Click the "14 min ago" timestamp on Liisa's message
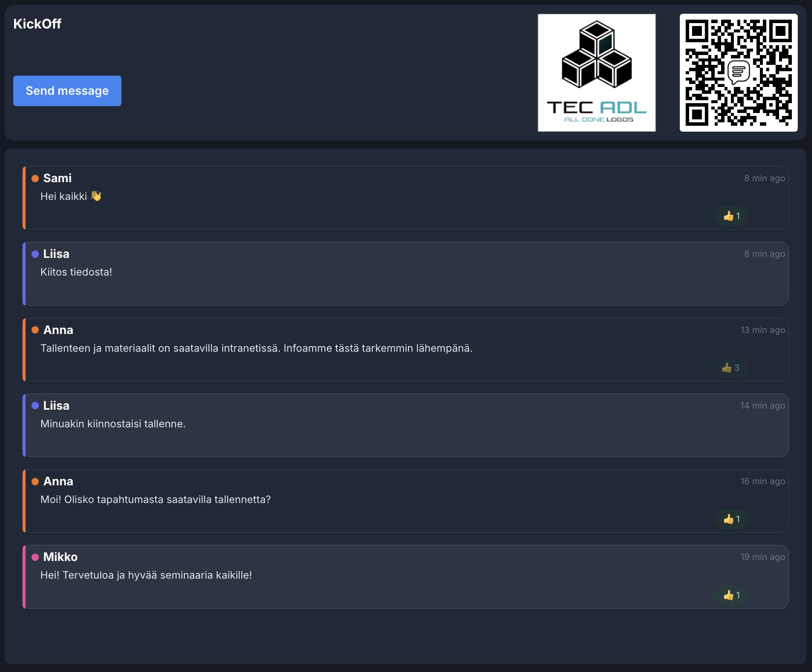This screenshot has width=812, height=672. pyautogui.click(x=762, y=406)
